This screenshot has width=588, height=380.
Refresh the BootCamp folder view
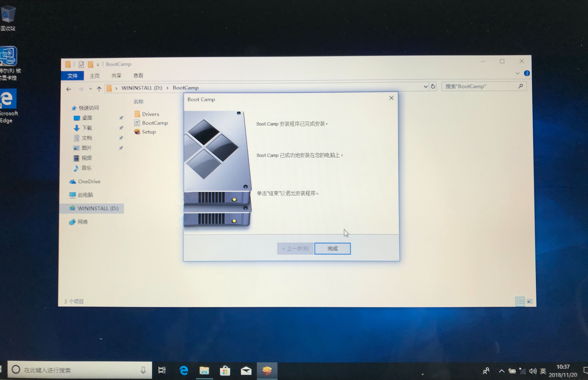coord(433,86)
